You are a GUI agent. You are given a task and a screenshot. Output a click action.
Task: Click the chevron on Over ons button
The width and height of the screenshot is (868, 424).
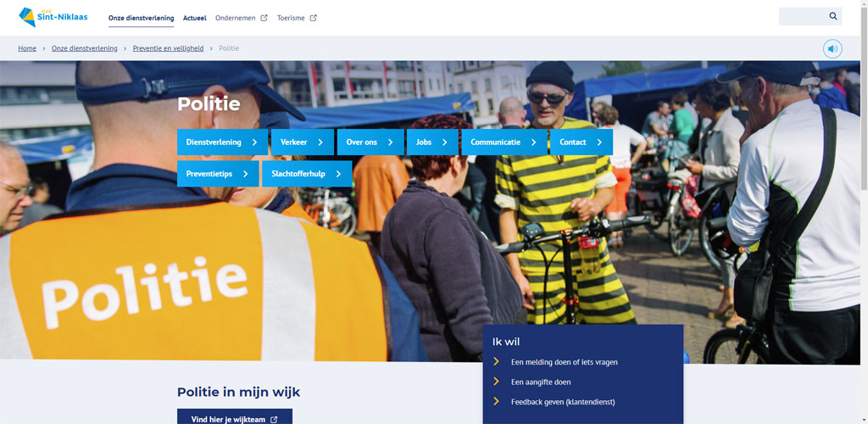click(x=390, y=142)
